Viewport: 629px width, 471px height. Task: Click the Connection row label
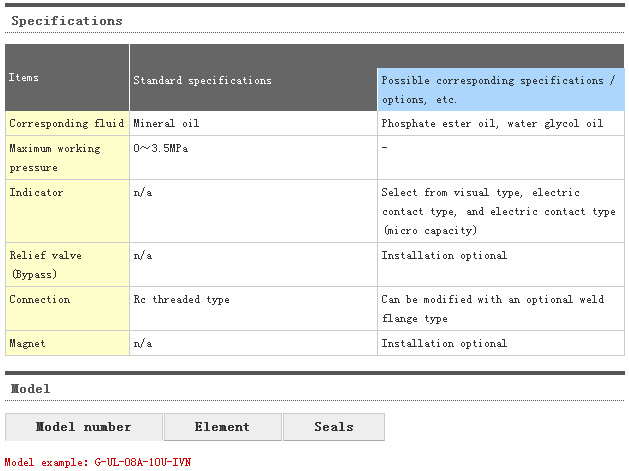point(40,300)
